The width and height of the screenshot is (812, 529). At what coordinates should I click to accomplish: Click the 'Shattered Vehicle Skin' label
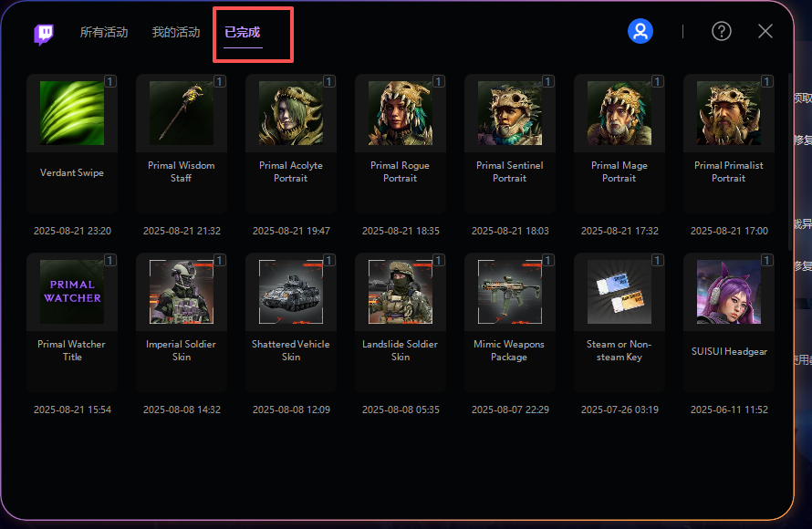pos(291,350)
